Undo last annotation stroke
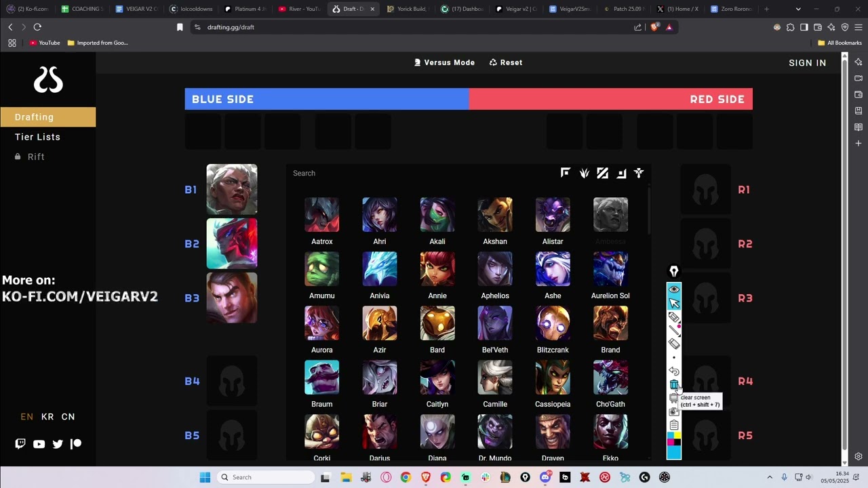Screen dimensions: 868x488 click(674, 371)
